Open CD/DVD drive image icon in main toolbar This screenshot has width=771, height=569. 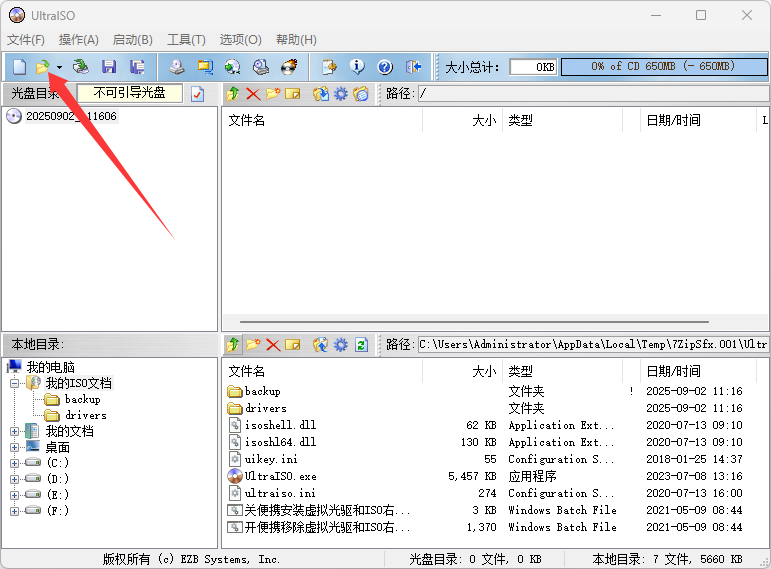coord(81,67)
